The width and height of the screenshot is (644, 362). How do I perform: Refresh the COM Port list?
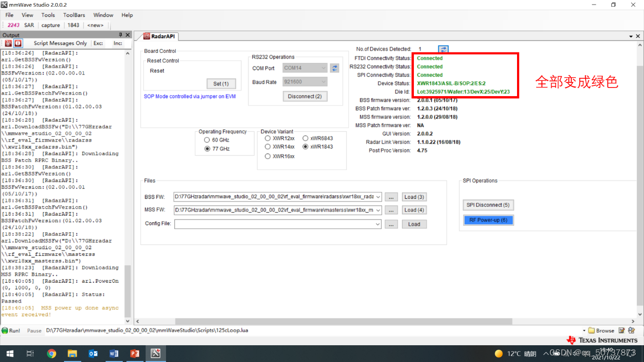click(x=334, y=68)
